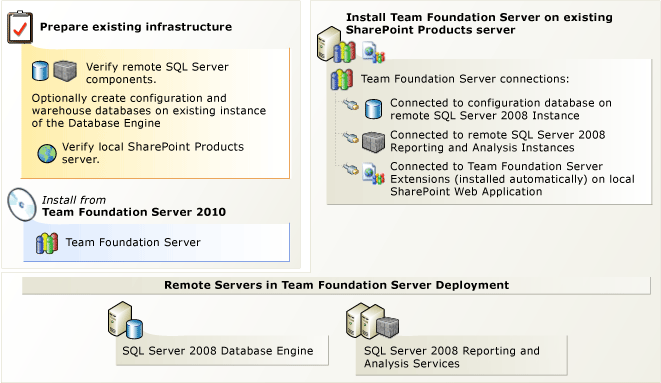Click the installation disc icon
Viewport: 661px width, 383px height.
[x=22, y=204]
